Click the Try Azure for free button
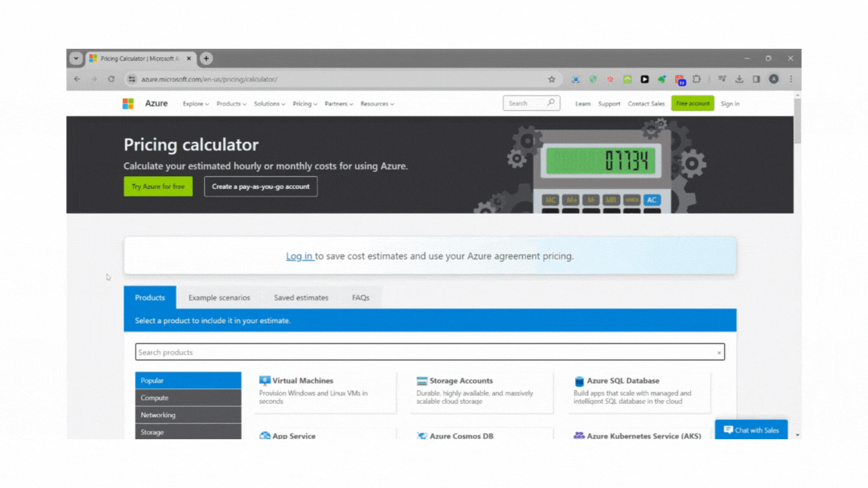 158,187
